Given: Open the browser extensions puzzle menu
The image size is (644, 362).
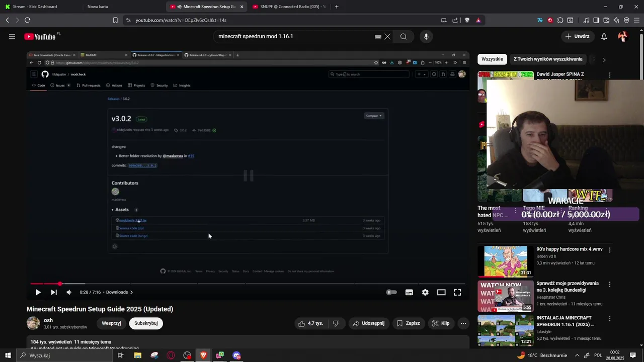Looking at the screenshot, I should tap(560, 20).
